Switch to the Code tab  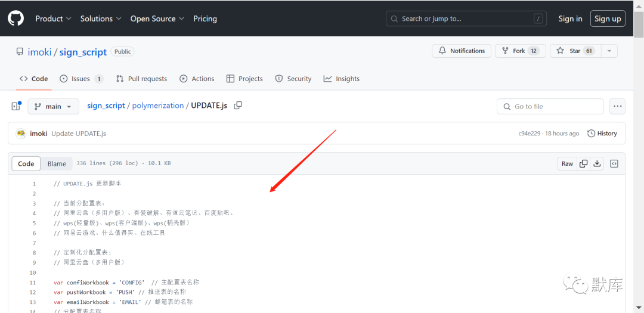(33, 79)
